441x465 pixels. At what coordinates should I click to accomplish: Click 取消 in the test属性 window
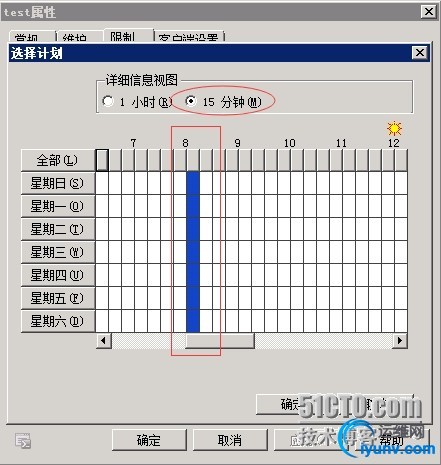point(230,440)
